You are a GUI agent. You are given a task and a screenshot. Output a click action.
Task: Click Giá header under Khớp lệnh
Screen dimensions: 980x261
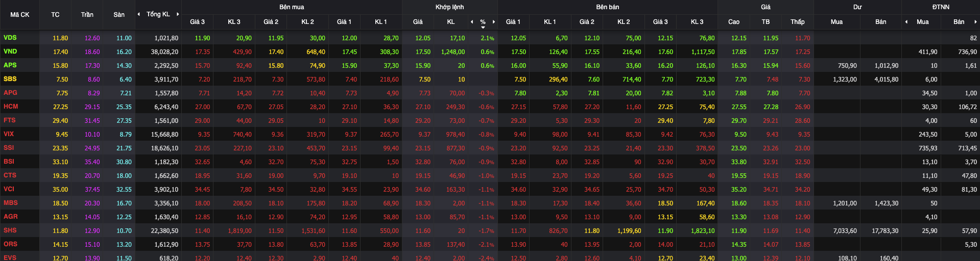point(418,22)
